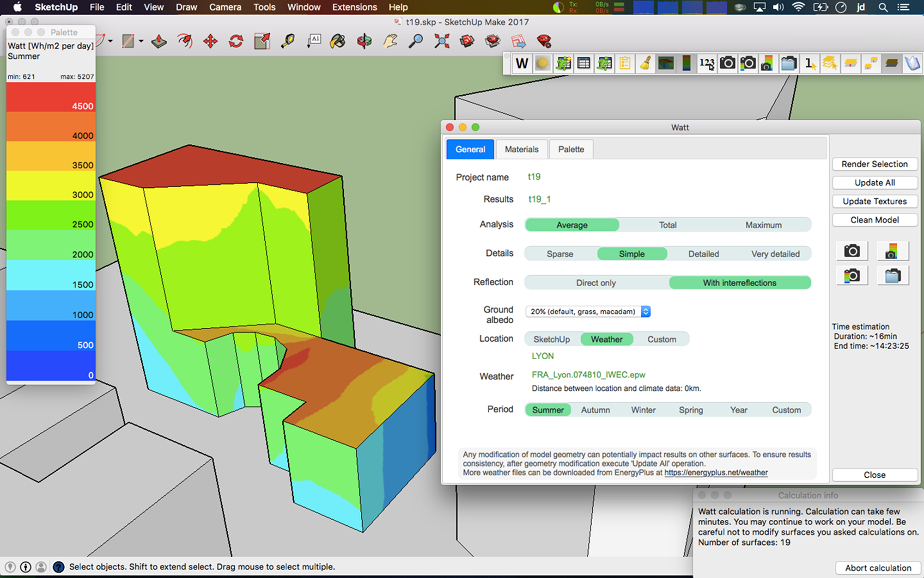
Task: Set Analysis to Maximum
Action: (763, 225)
